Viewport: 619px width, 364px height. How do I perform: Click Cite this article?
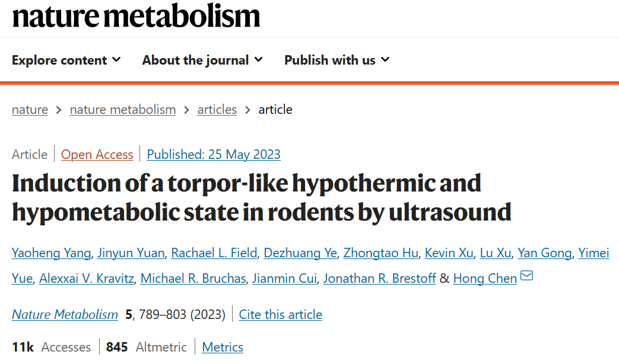coord(280,315)
